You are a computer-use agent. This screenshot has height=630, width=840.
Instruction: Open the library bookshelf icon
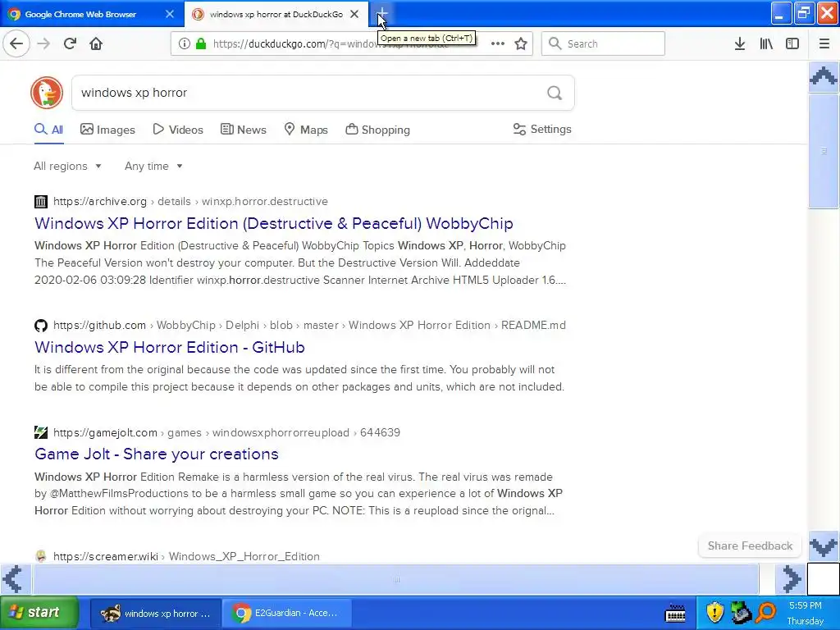pyautogui.click(x=766, y=44)
